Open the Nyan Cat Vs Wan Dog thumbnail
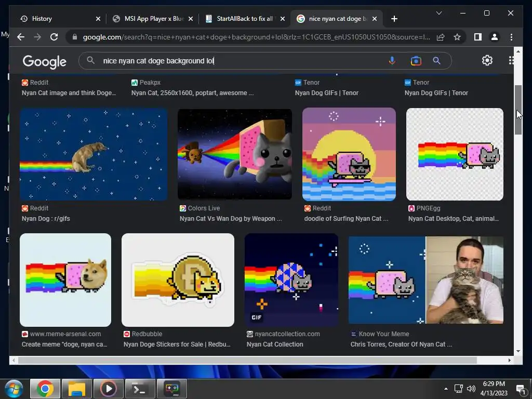This screenshot has width=532, height=399. point(235,154)
